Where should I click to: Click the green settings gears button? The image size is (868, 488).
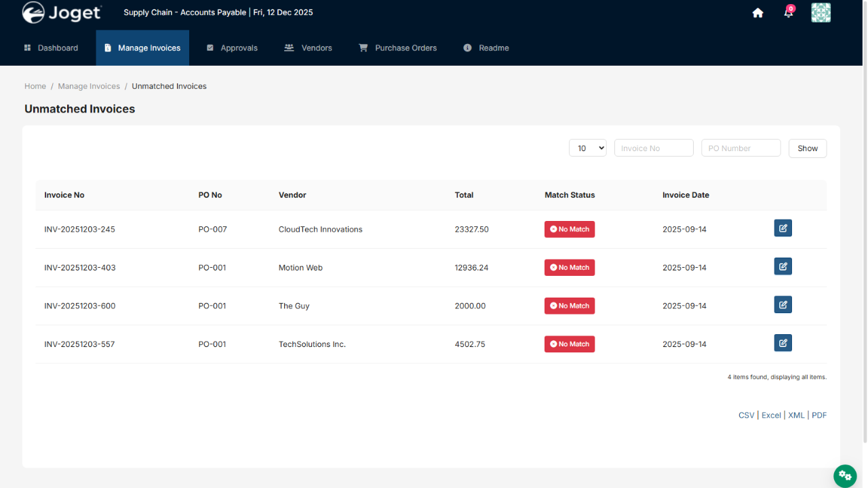tap(844, 475)
